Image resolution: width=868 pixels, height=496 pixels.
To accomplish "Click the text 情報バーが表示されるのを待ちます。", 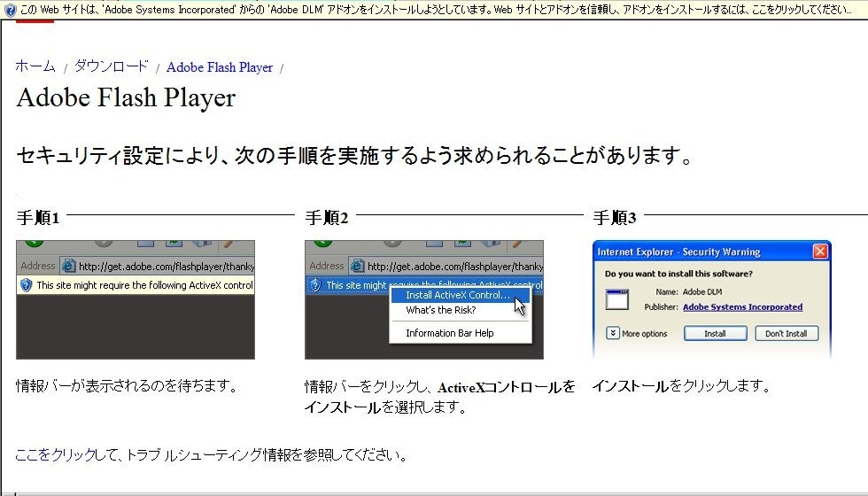I will [128, 386].
